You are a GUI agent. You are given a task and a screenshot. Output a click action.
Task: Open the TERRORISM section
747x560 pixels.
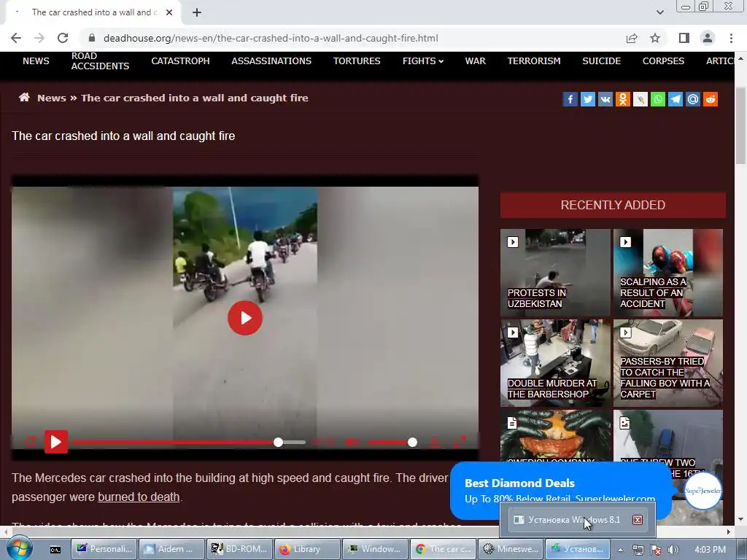tap(533, 61)
